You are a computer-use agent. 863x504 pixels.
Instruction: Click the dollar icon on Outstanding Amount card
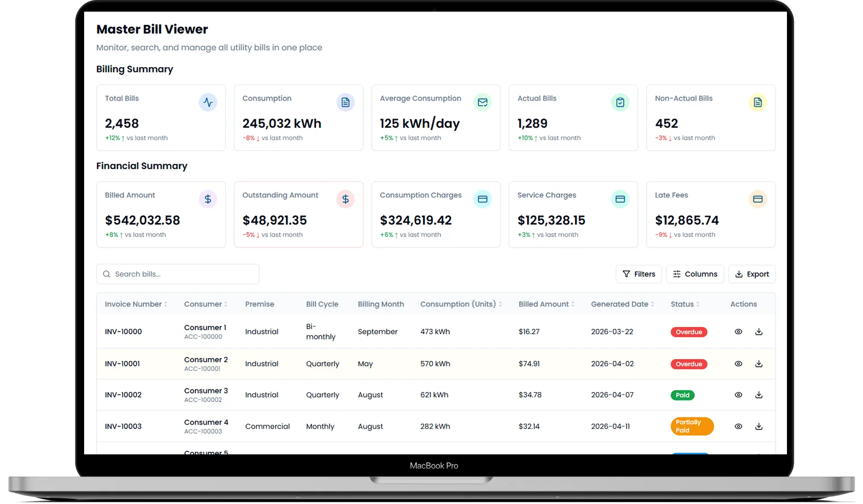[345, 199]
